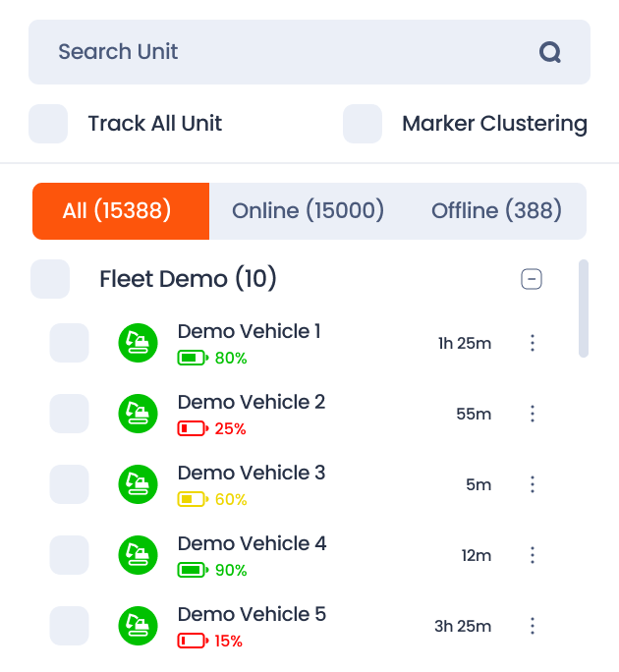The image size is (619, 672).
Task: Click the yellow battery icon at 60%
Action: [193, 499]
